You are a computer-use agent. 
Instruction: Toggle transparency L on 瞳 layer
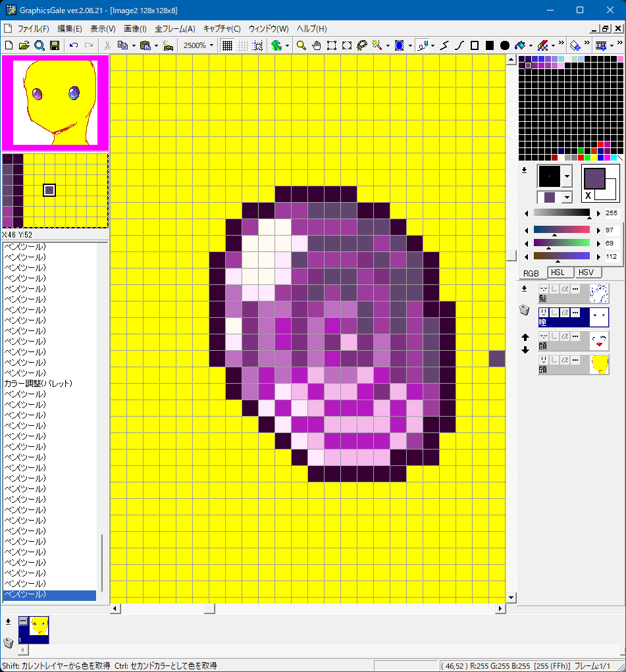[x=554, y=313]
